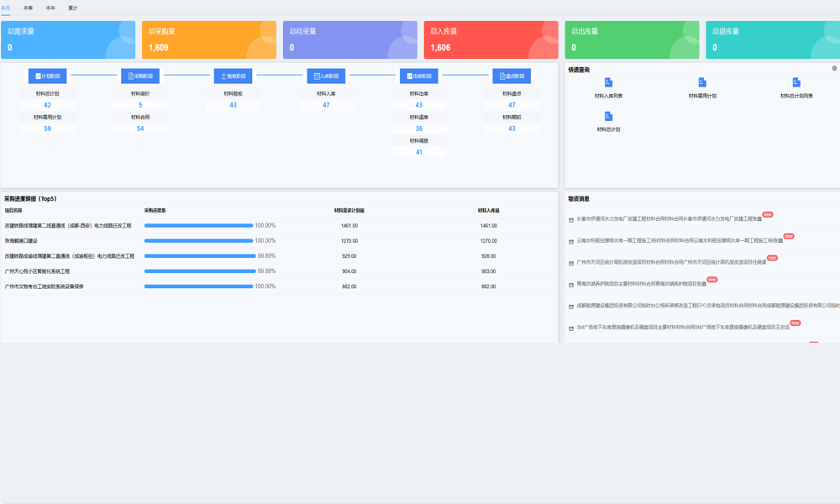Screen dimensions: 840x504
Task: Open the 广州市天河区统计局 message
Action: click(671, 263)
